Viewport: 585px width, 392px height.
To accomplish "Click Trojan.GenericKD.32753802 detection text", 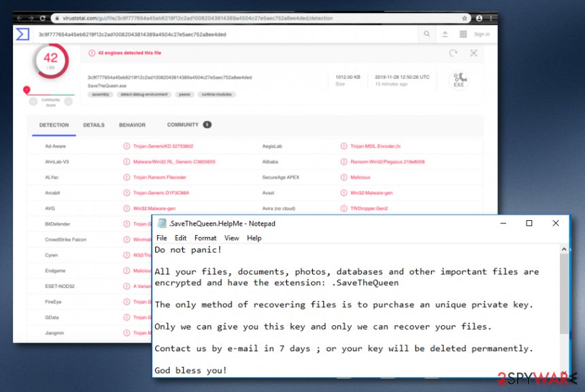I will (x=163, y=146).
